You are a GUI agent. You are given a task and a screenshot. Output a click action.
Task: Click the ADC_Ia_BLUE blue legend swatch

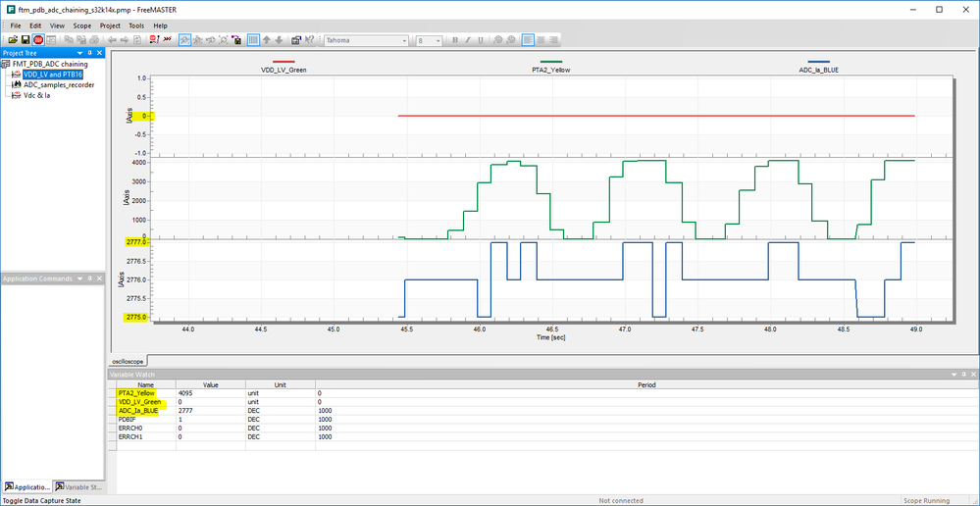(x=818, y=62)
